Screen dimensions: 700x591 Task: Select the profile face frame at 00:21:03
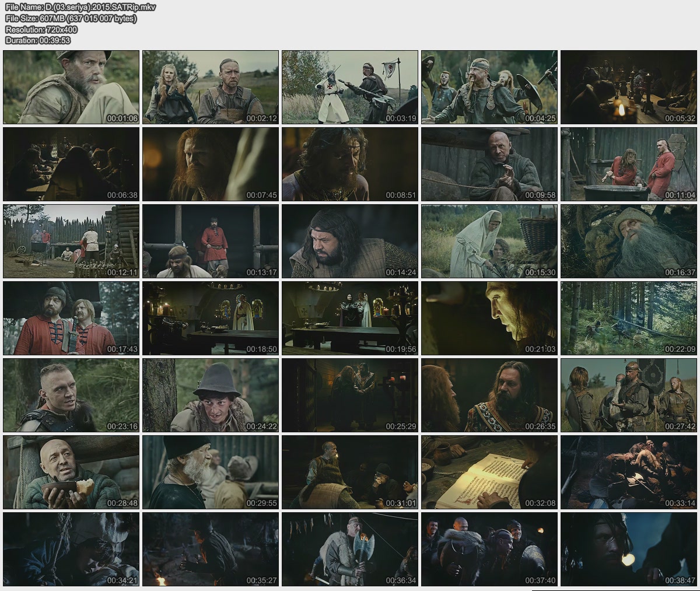point(489,318)
